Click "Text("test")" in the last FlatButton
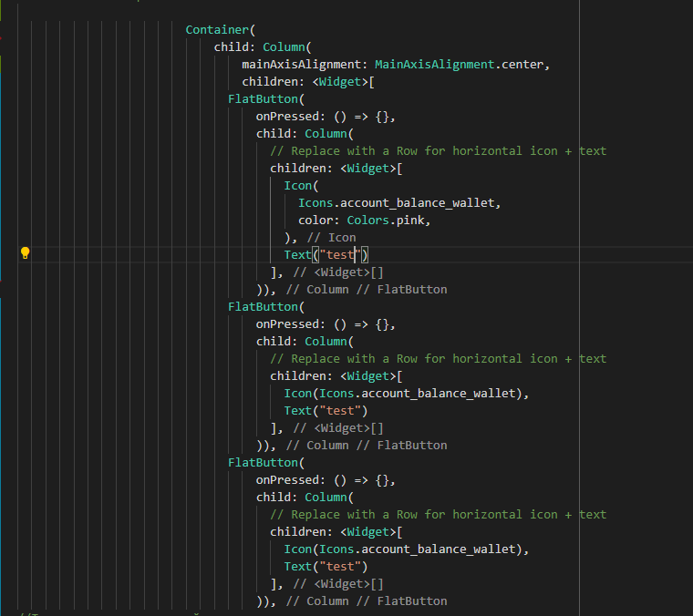Viewport: 693px width, 616px height. click(326, 567)
